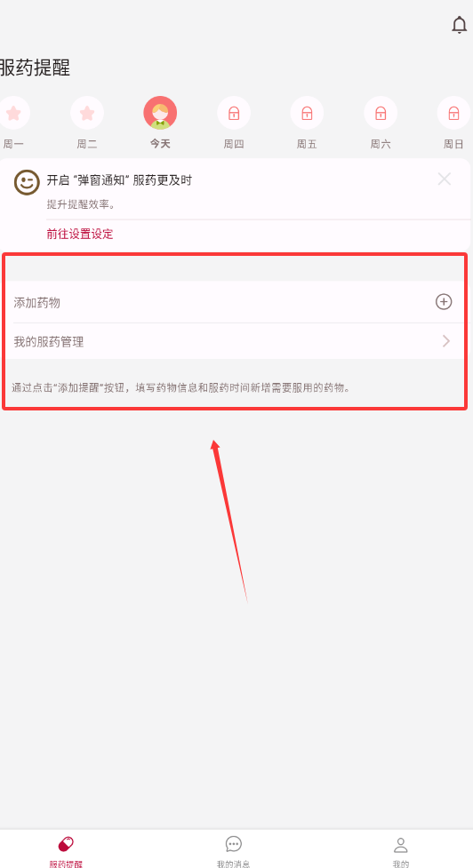Open the notification bell icon
Viewport: 473px width, 868px height.
pyautogui.click(x=459, y=26)
